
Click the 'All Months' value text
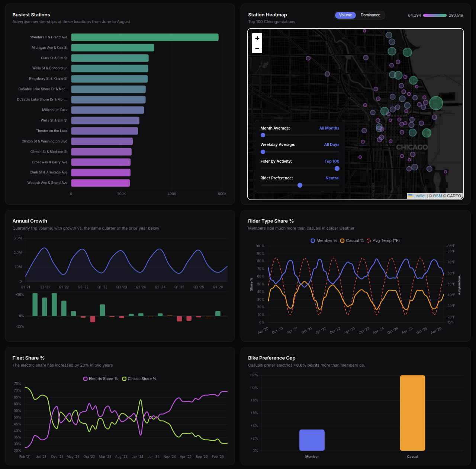click(329, 128)
